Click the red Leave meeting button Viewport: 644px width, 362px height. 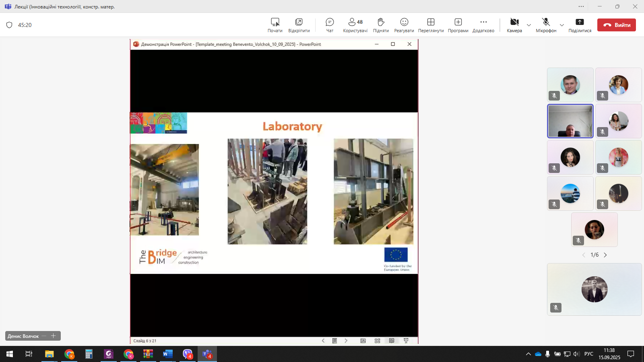tap(616, 25)
